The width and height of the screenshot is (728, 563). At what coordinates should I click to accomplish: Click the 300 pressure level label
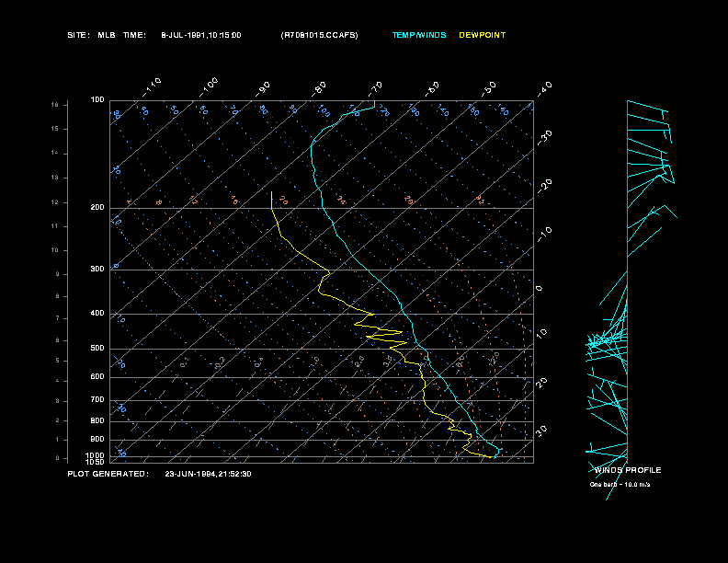pos(97,269)
